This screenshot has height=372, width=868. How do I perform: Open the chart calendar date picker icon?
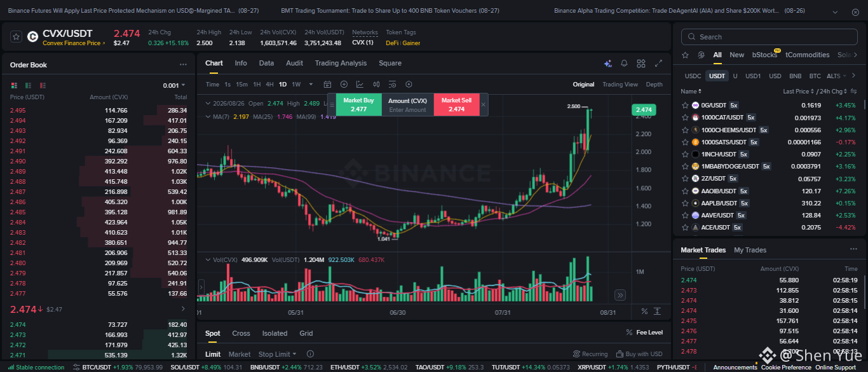(x=328, y=84)
